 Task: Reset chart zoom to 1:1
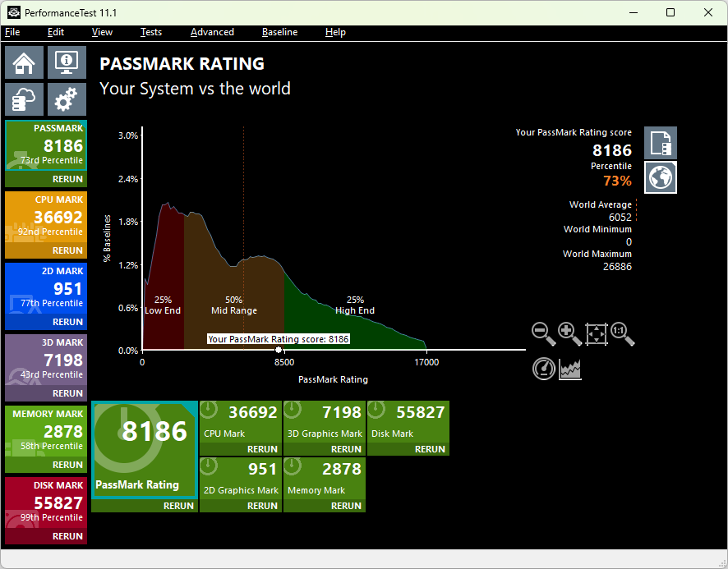pos(622,334)
